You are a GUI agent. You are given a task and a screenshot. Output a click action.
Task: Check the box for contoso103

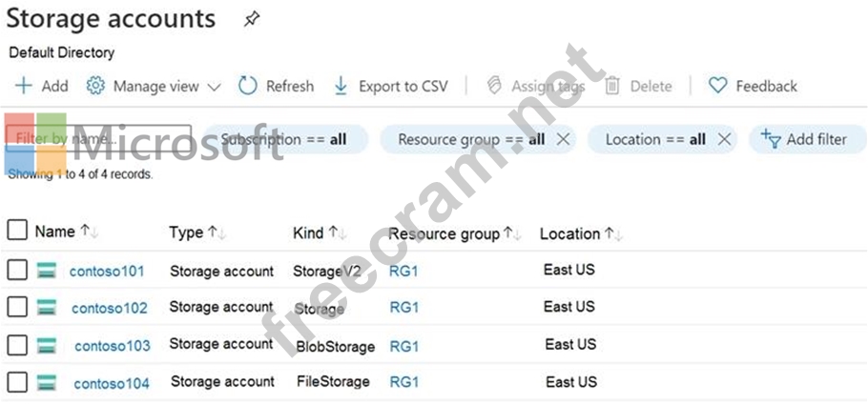17,345
